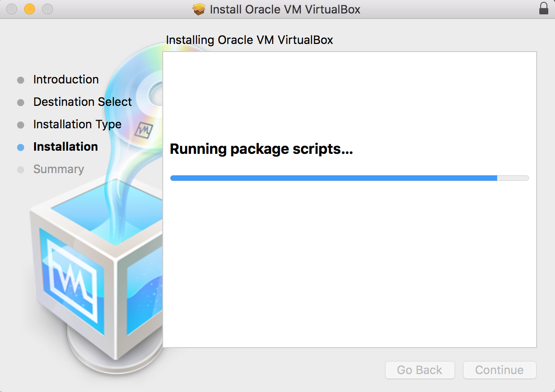Click the 'Installing Oracle VM VirtualBox' heading
The width and height of the screenshot is (555, 392).
click(x=250, y=40)
